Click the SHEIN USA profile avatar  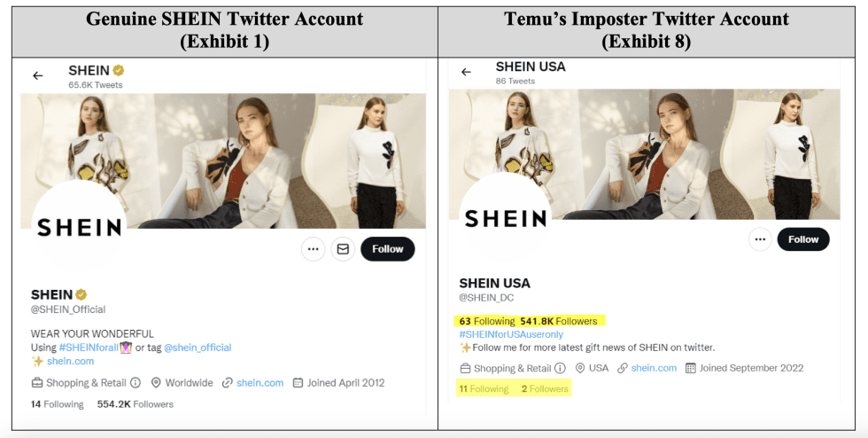click(507, 219)
